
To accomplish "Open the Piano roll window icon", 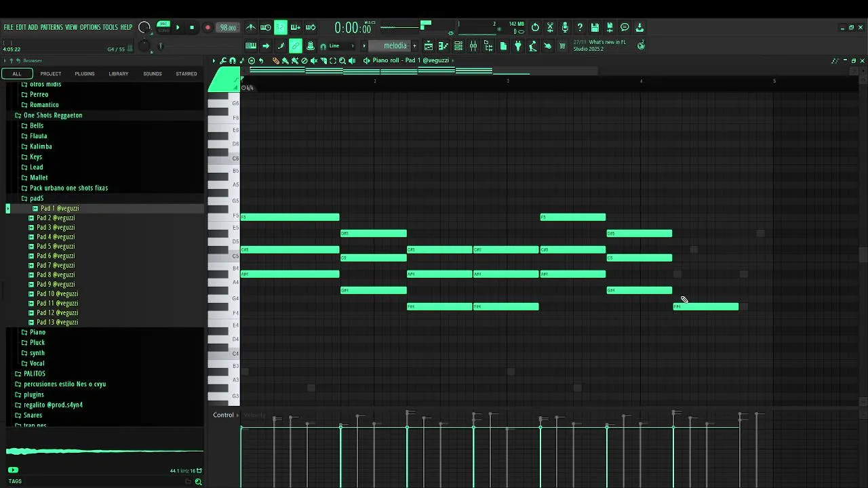I will (443, 46).
